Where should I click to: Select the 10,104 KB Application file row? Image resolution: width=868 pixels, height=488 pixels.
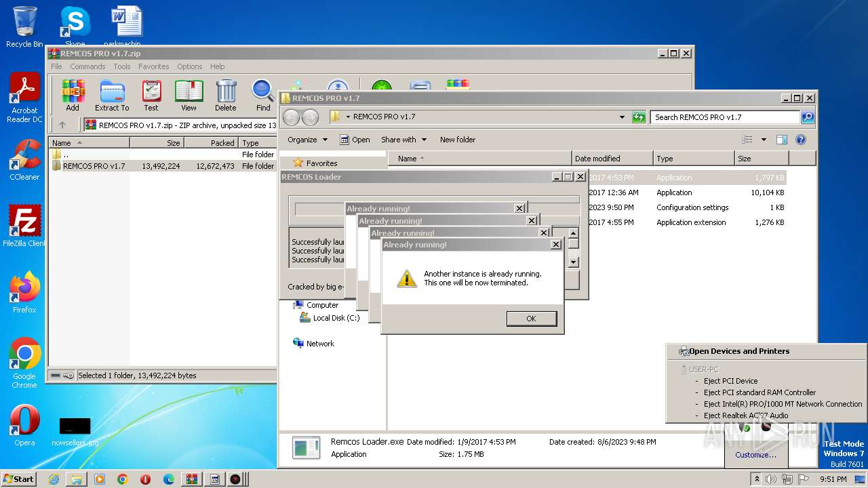pos(688,192)
